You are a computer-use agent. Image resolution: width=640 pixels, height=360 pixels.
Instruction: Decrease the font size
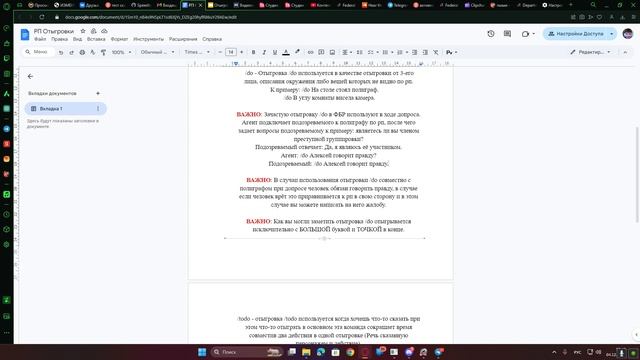tap(220, 52)
